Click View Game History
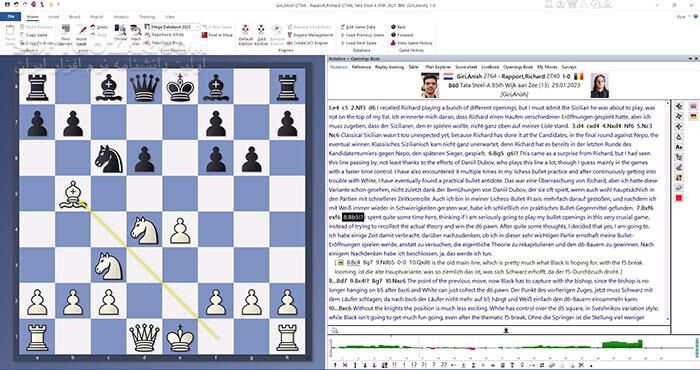 click(411, 43)
